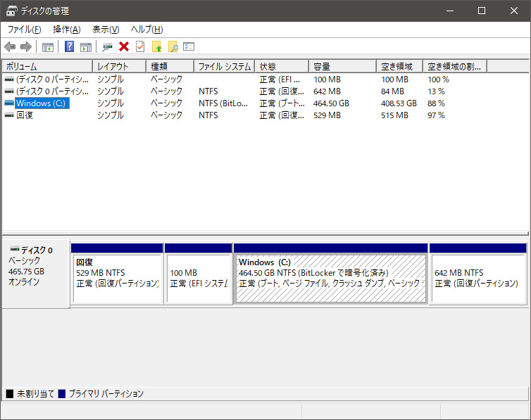Click the 408.53 GB free space cell
The width and height of the screenshot is (531, 420).
(x=399, y=103)
